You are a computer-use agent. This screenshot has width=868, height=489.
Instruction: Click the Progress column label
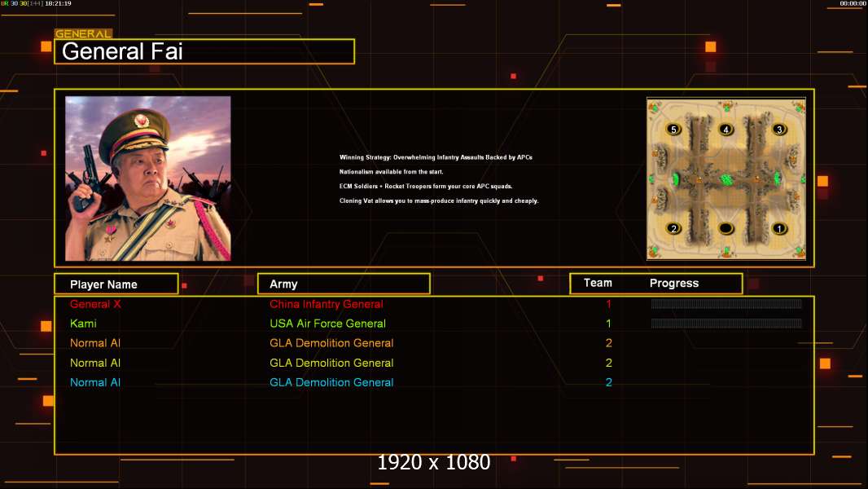673,283
